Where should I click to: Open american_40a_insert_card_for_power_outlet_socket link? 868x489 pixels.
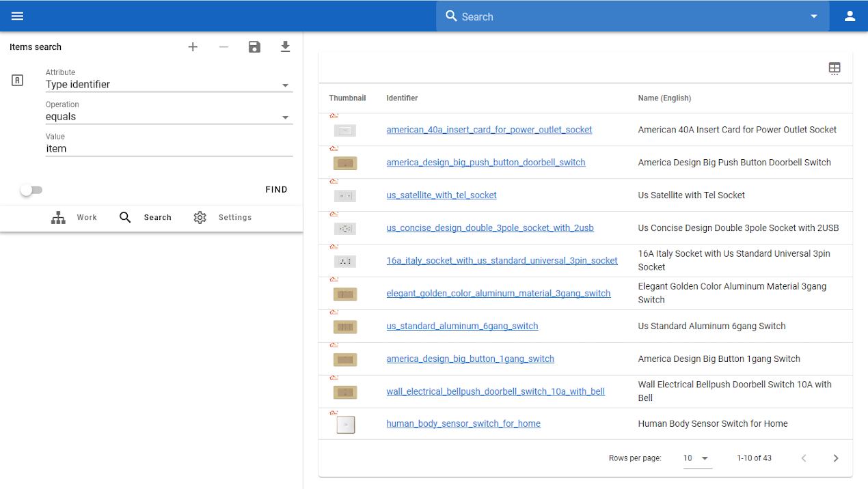(489, 130)
